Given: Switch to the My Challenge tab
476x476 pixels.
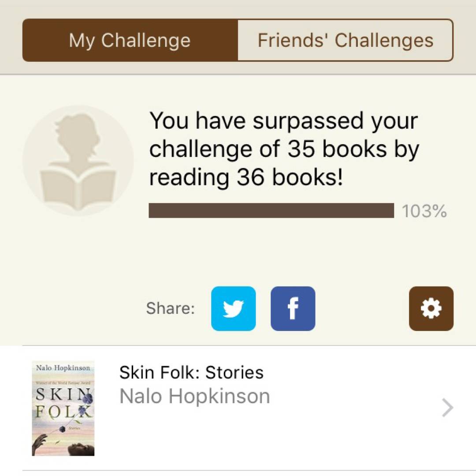Looking at the screenshot, I should pos(130,41).
